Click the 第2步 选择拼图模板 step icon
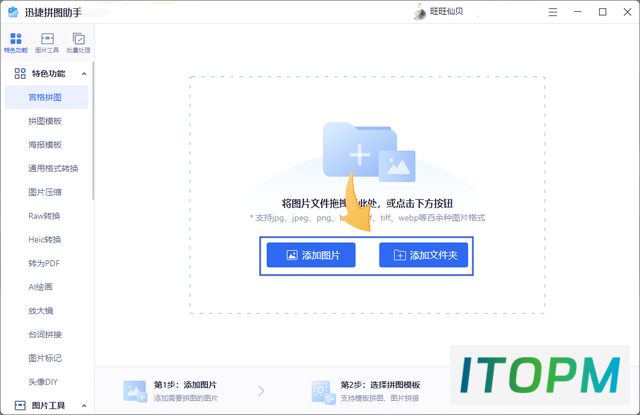Image resolution: width=640 pixels, height=415 pixels. (323, 392)
